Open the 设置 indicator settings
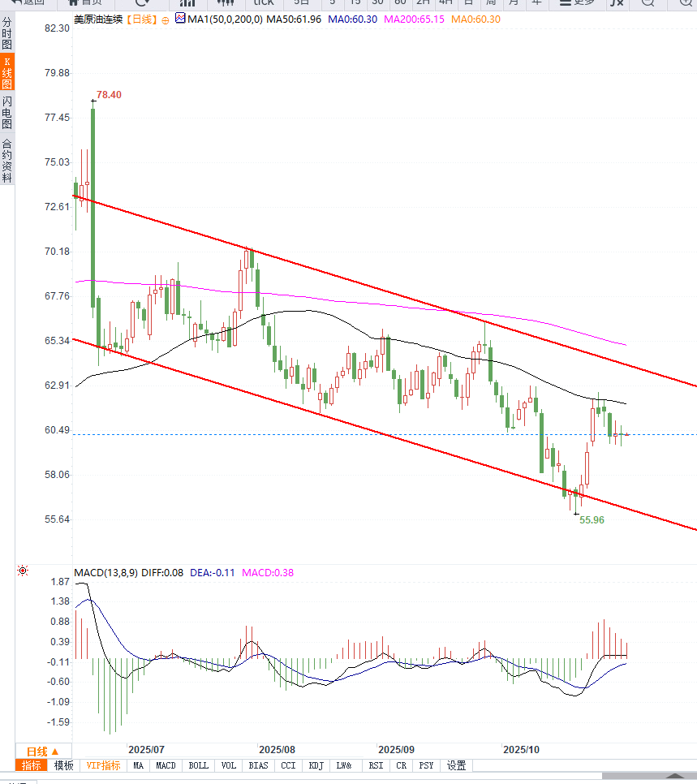 (x=456, y=765)
